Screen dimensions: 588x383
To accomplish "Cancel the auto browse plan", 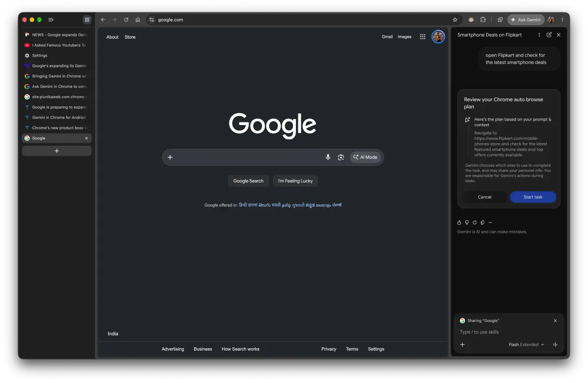I will coord(485,197).
